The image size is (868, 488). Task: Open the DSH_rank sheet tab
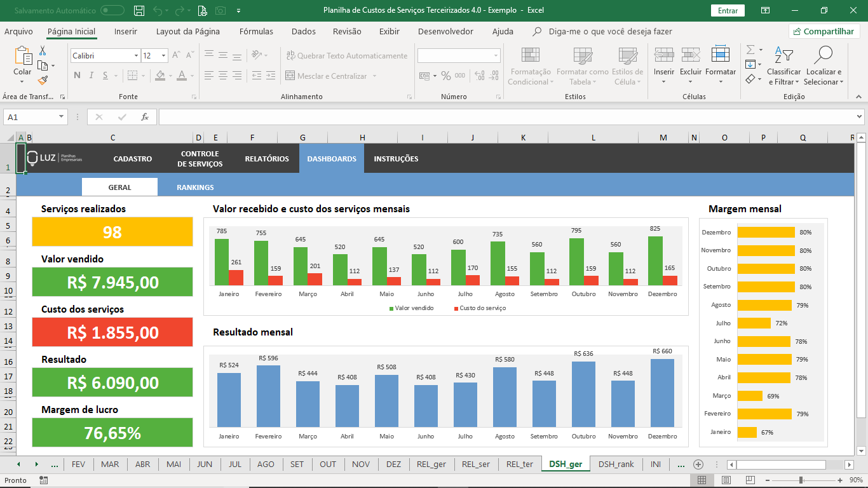(x=616, y=464)
